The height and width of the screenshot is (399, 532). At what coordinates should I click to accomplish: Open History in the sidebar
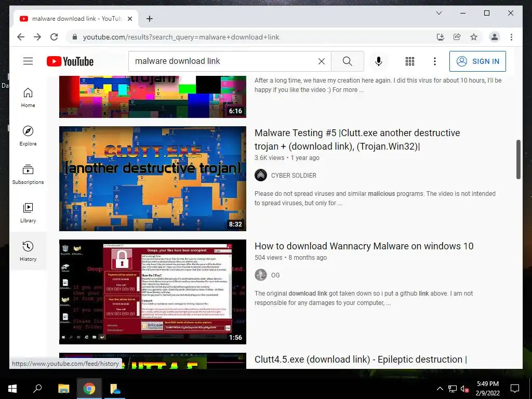pyautogui.click(x=28, y=251)
